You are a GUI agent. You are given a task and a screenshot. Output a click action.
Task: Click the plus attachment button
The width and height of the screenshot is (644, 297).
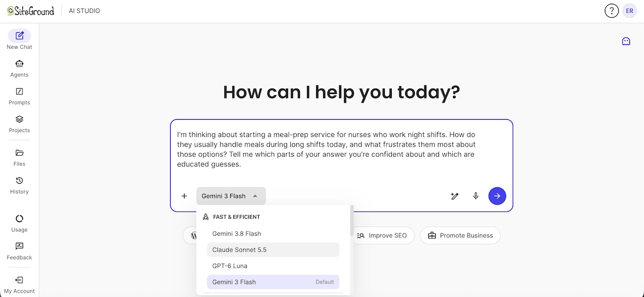click(184, 196)
